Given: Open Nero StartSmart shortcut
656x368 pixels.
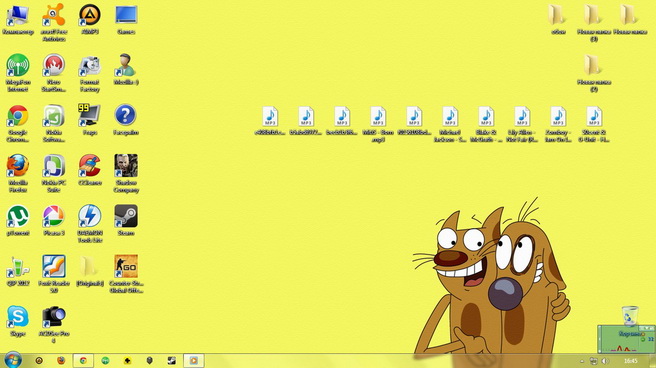Looking at the screenshot, I should point(54,73).
